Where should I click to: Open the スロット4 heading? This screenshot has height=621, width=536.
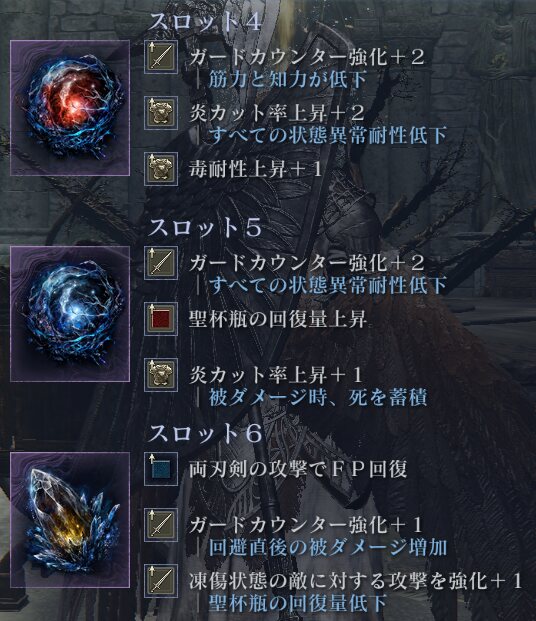204,22
